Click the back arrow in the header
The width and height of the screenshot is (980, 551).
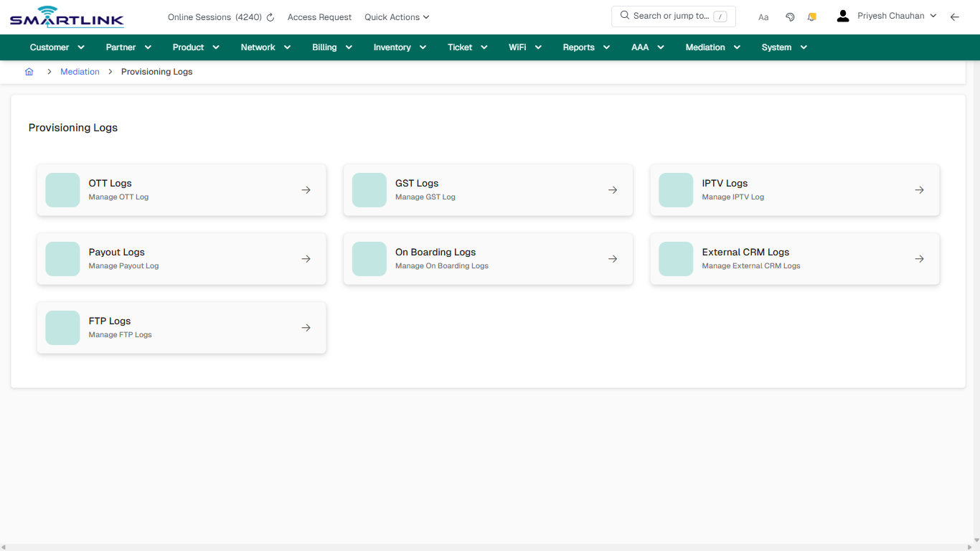point(955,17)
